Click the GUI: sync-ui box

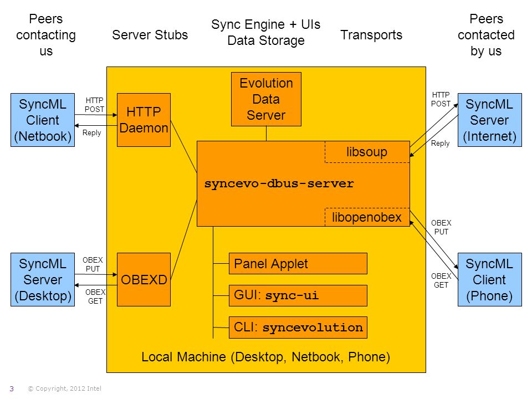(298, 295)
